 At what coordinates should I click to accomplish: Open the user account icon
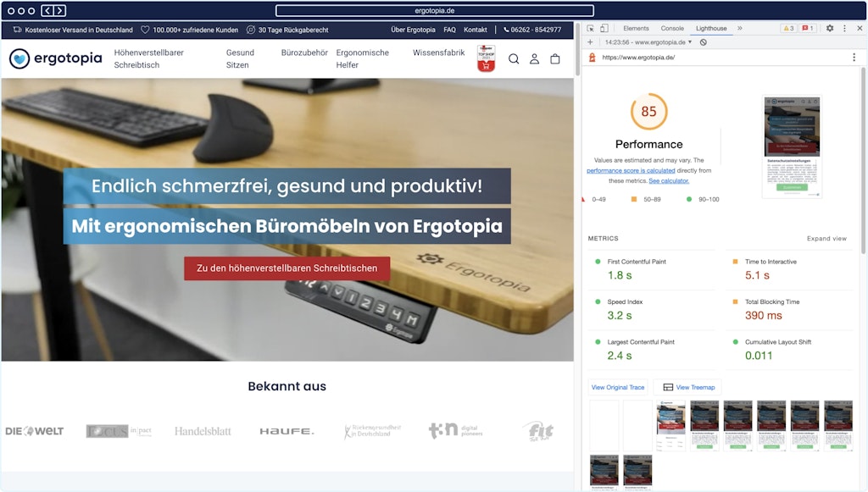[x=534, y=59]
